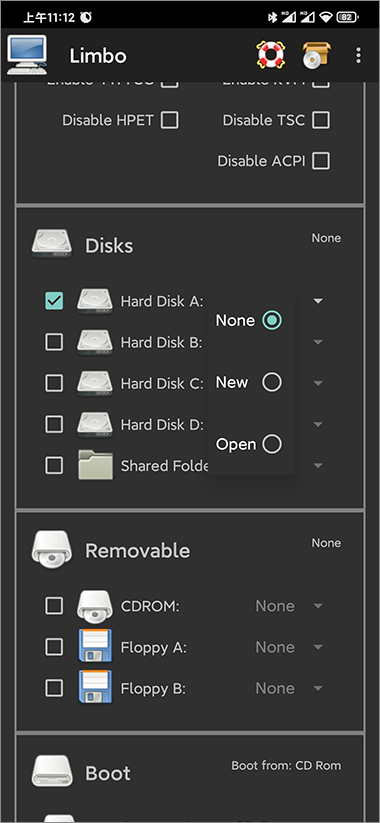Expand the Hard Disk B dropdown arrow
The height and width of the screenshot is (823, 380).
[318, 342]
